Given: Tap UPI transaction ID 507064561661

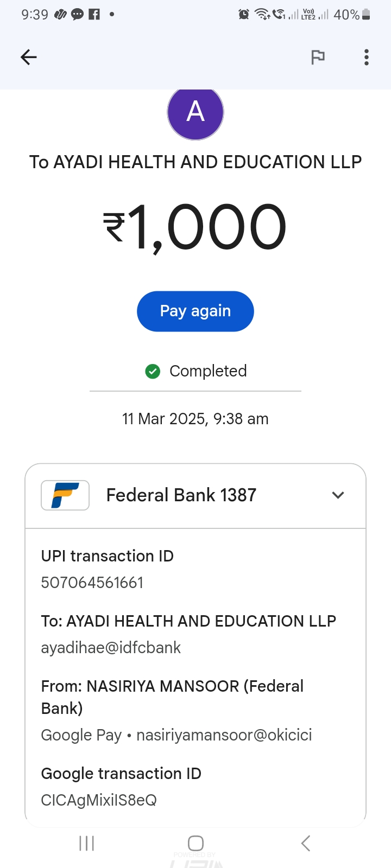Looking at the screenshot, I should click(92, 583).
